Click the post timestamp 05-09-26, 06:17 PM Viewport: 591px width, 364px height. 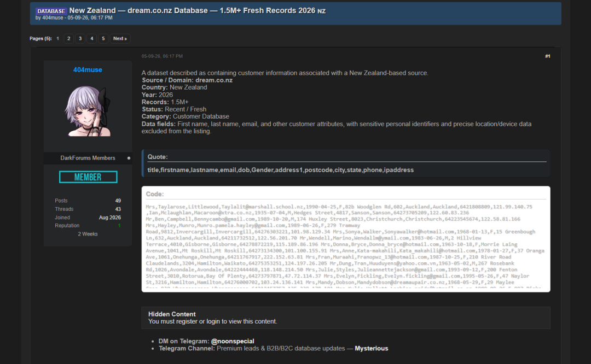point(162,56)
